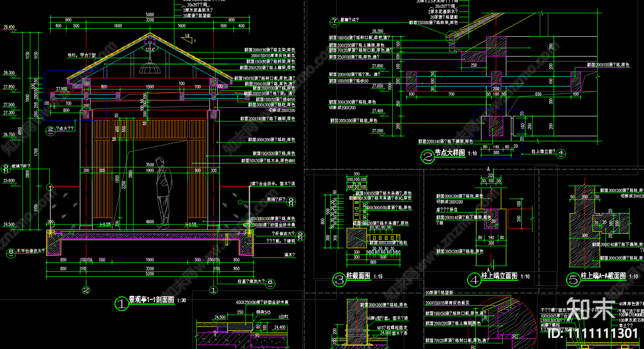Click the elevation '24.400' in lower detail
Viewport: 644px width, 349px height.
[280, 327]
